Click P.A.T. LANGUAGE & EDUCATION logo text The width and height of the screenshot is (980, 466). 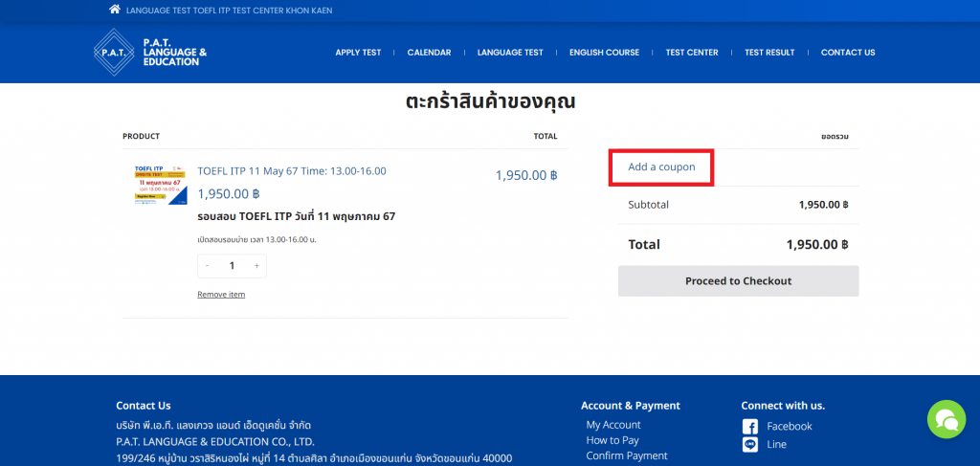click(x=175, y=53)
